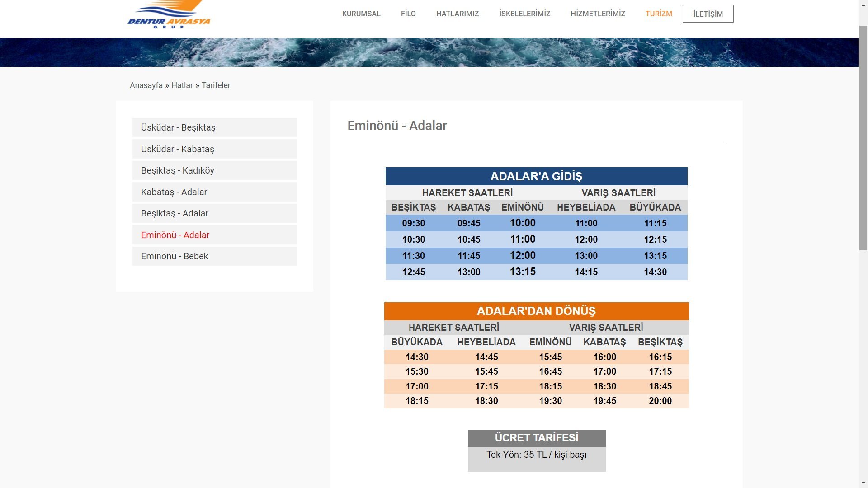
Task: Select the Üsküdar - Beşiktaş route
Action: (178, 127)
